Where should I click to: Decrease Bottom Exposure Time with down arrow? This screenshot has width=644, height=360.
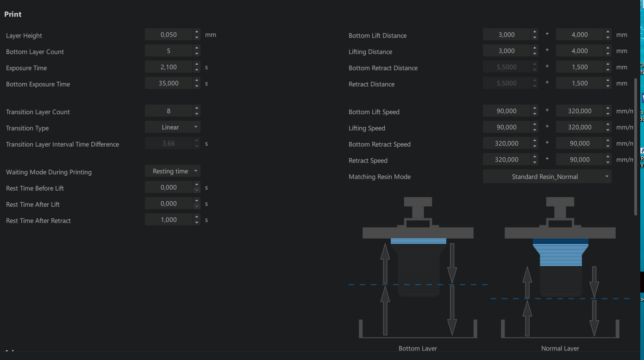coord(197,86)
